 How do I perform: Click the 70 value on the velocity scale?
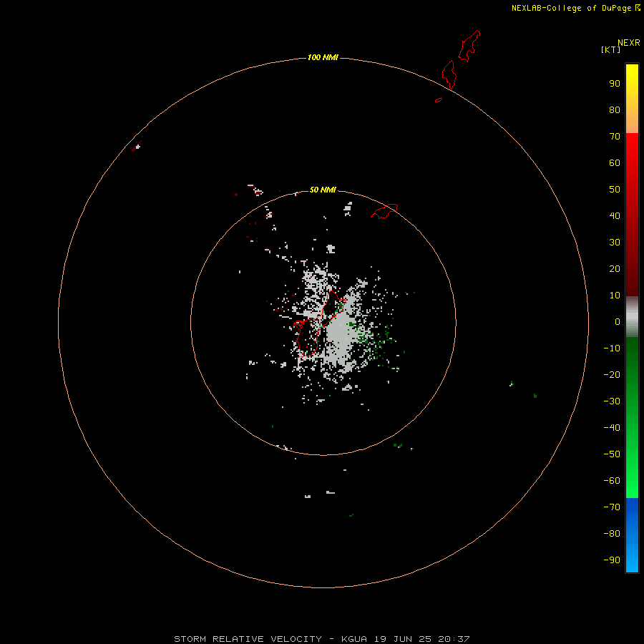pos(615,137)
